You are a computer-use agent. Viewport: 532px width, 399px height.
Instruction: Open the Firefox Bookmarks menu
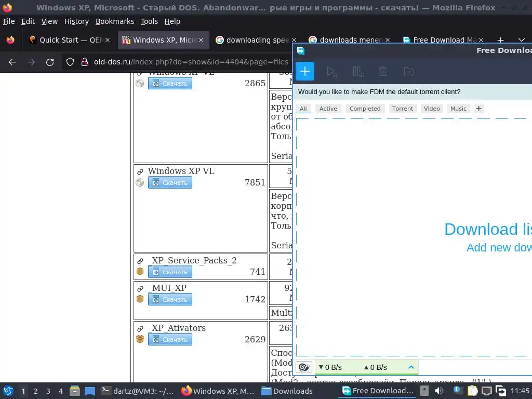tap(115, 21)
